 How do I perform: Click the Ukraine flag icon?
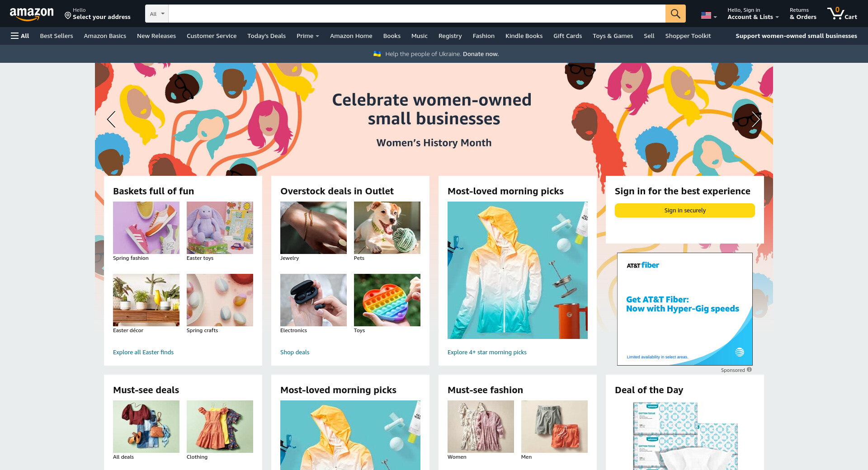(377, 54)
